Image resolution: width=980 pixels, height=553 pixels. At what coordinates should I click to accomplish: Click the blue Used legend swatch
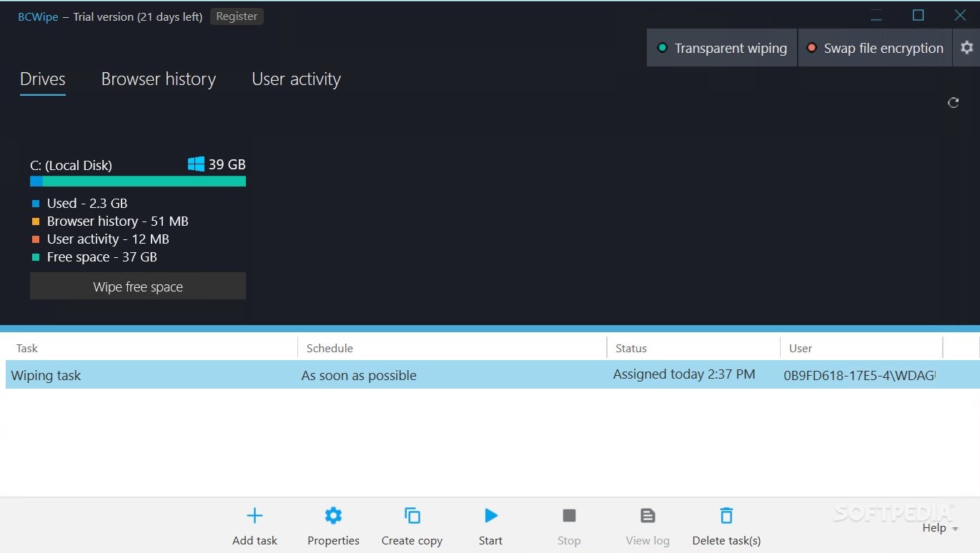click(x=36, y=204)
